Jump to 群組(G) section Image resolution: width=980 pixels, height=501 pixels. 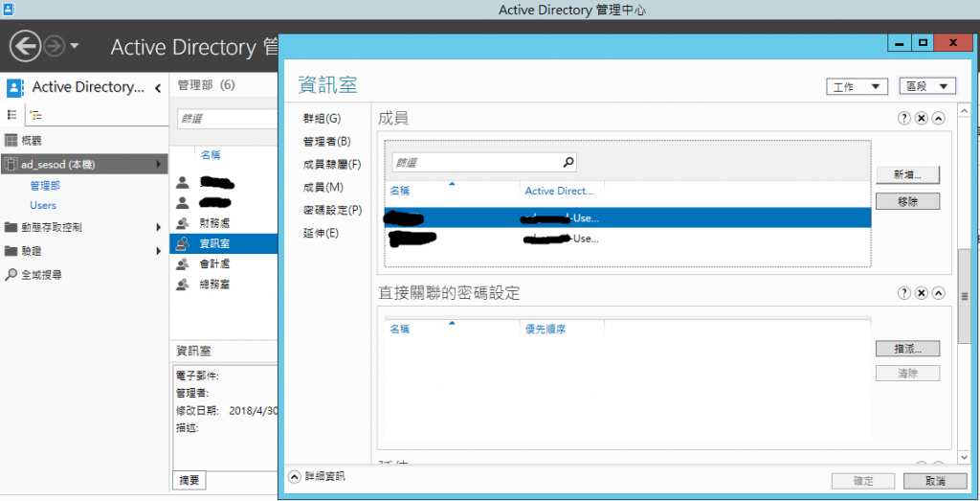click(322, 118)
